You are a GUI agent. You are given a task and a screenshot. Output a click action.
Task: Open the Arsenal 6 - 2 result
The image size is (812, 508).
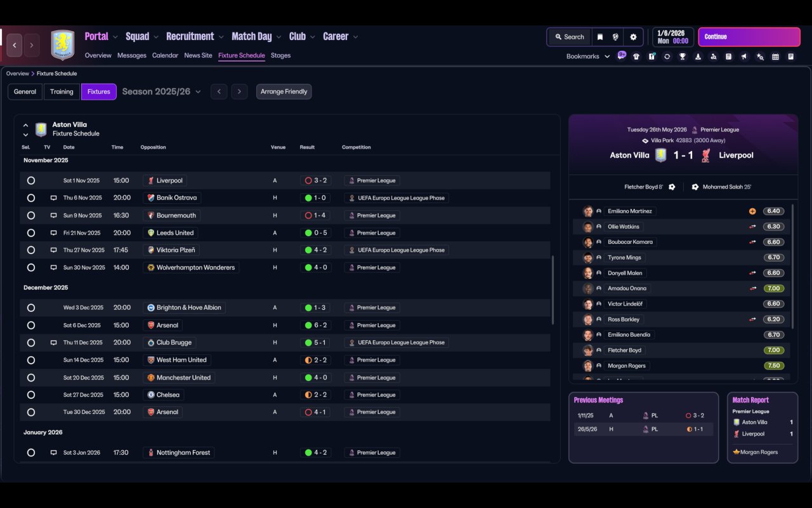point(315,325)
